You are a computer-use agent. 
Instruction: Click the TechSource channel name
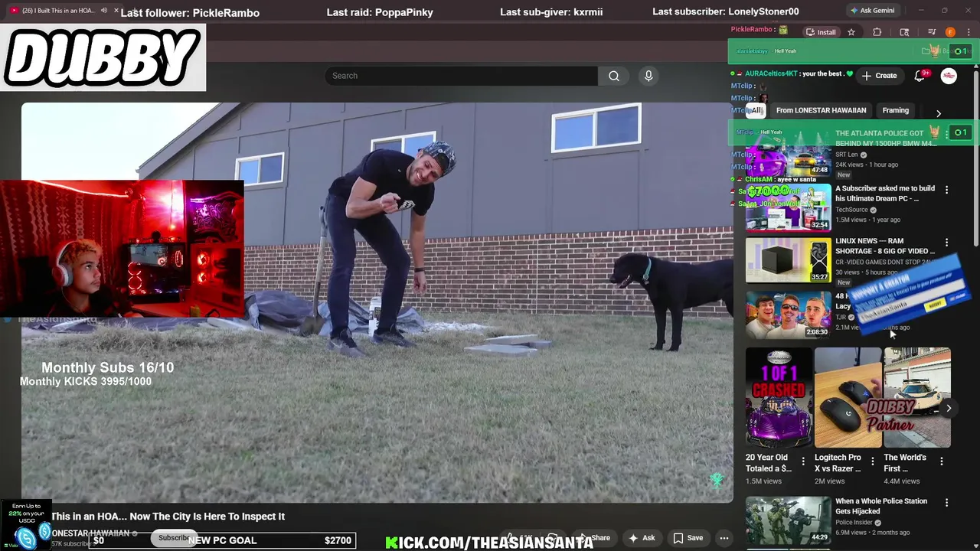pos(851,210)
